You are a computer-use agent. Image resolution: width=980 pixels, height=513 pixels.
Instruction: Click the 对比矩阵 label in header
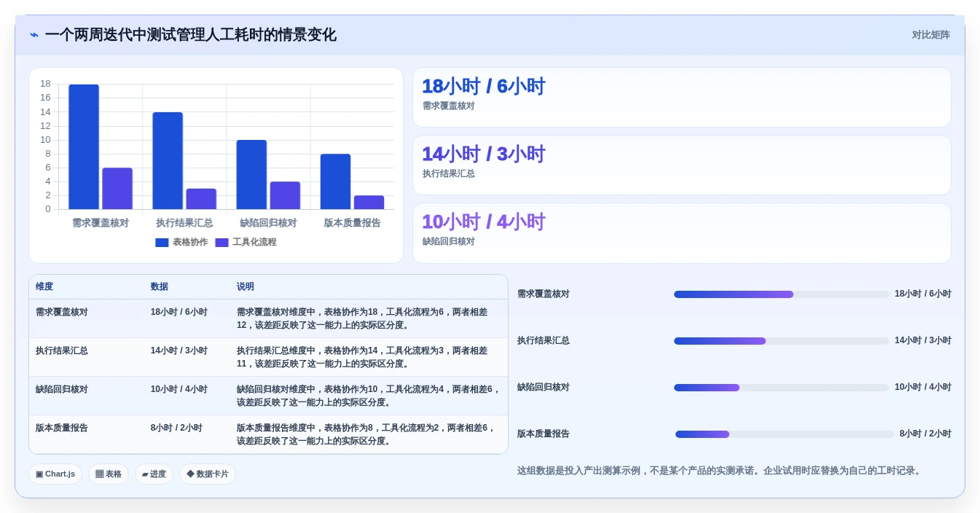[x=930, y=35]
